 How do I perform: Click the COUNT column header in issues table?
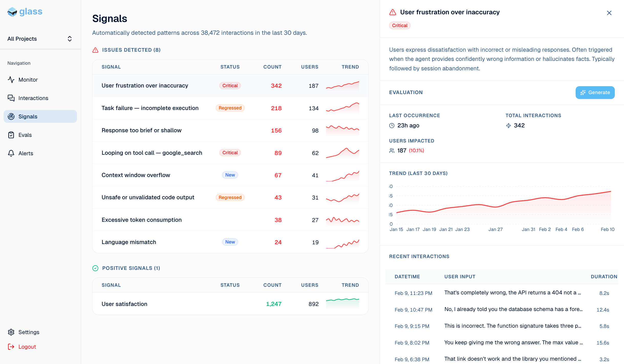pos(272,67)
